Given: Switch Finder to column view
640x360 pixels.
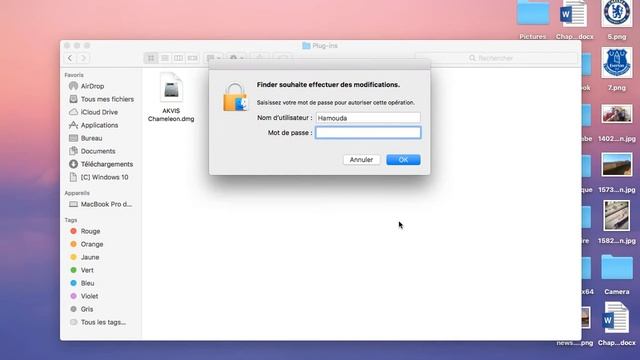Looking at the screenshot, I should coord(178,58).
